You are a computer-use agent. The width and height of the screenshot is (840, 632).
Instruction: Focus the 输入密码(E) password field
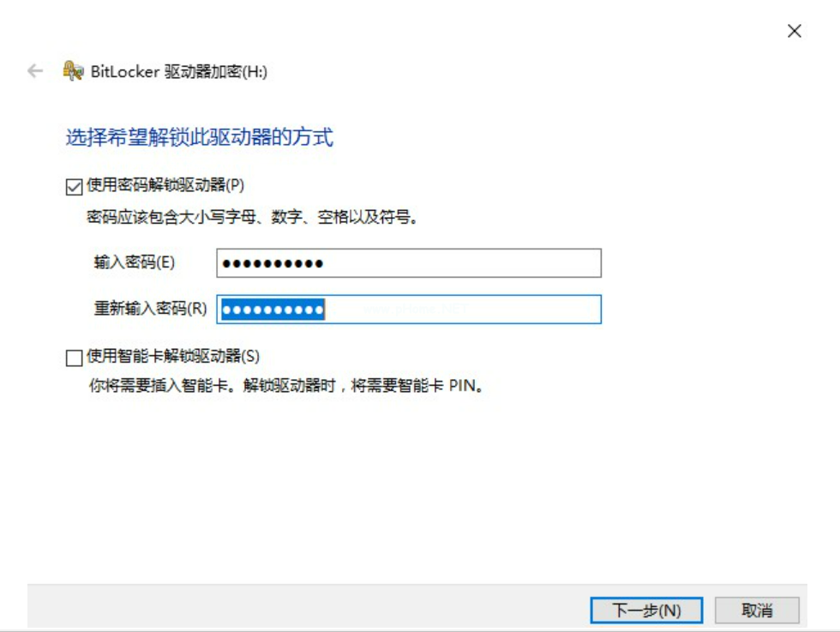(409, 263)
